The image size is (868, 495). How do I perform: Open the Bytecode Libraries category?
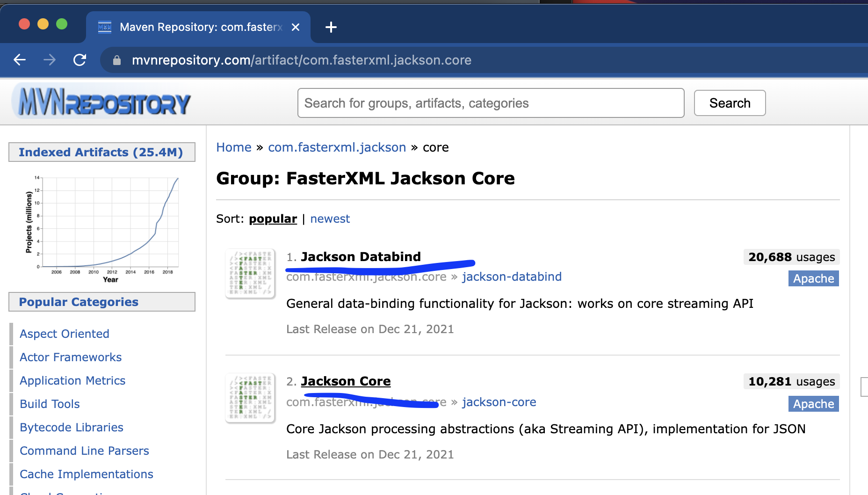(72, 427)
